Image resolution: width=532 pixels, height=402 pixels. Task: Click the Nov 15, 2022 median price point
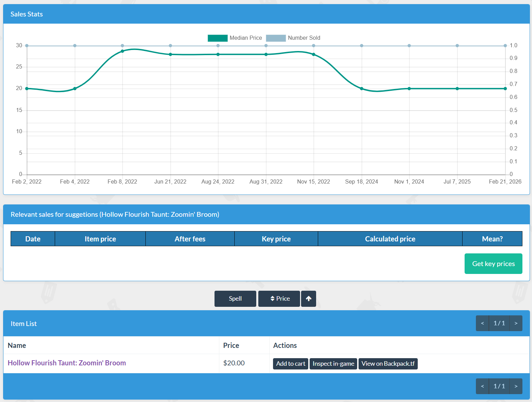(314, 54)
